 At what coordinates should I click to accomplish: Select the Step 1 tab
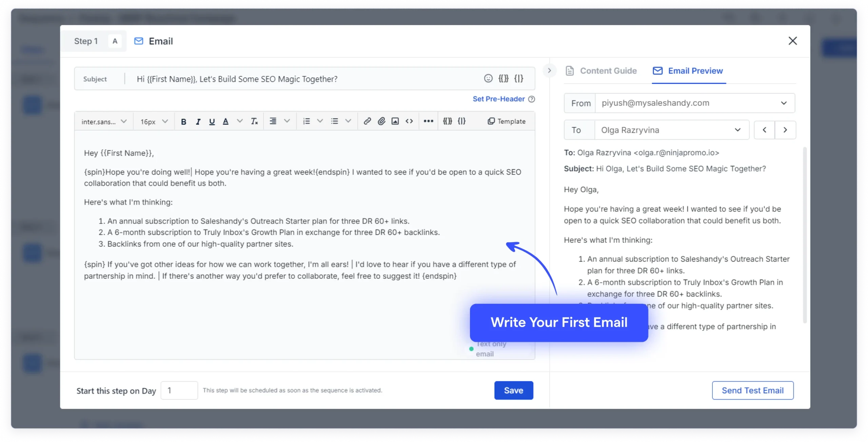click(x=86, y=41)
